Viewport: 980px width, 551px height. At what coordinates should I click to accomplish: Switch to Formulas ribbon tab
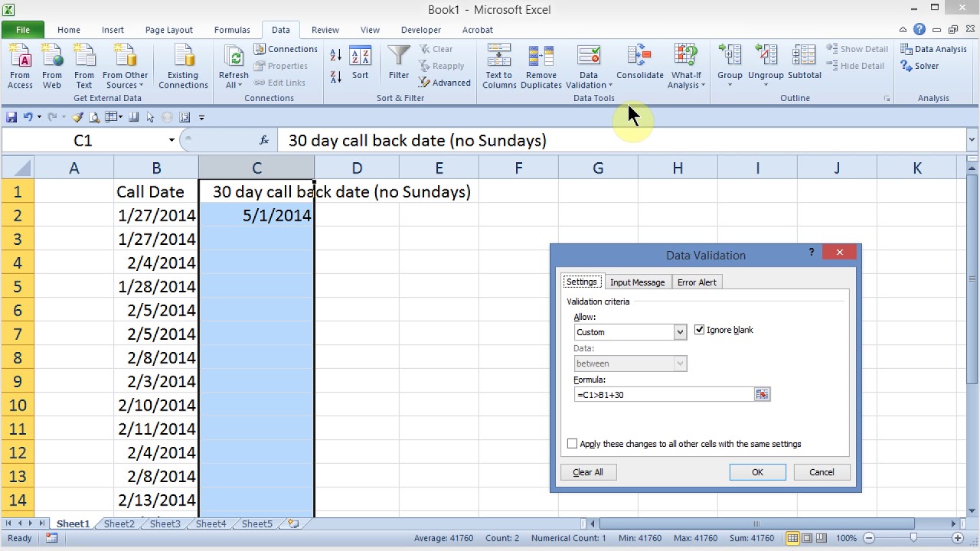232,30
